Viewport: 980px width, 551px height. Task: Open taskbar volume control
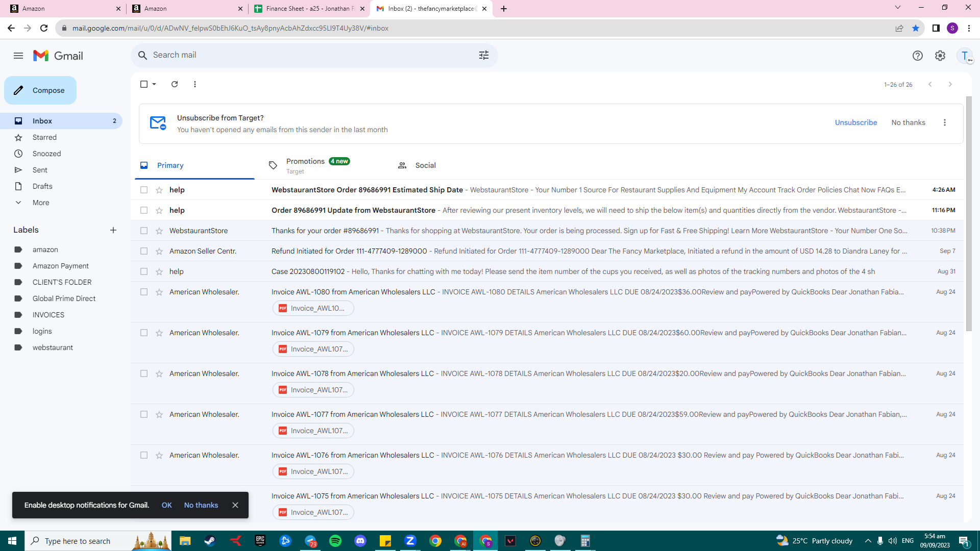pos(893,541)
